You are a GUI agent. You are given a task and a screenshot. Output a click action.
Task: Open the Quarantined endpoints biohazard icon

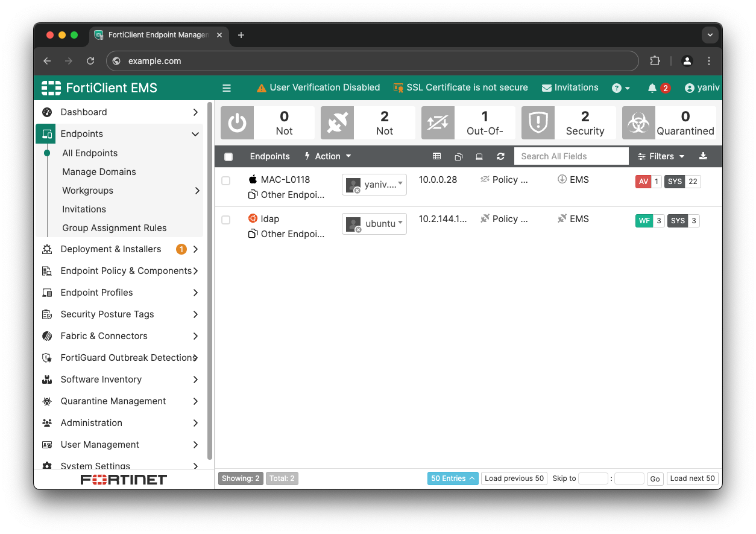(638, 122)
